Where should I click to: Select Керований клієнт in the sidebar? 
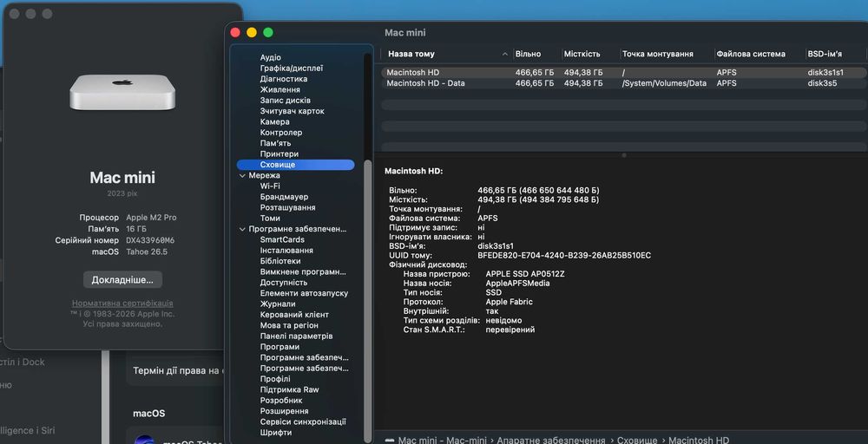point(294,315)
